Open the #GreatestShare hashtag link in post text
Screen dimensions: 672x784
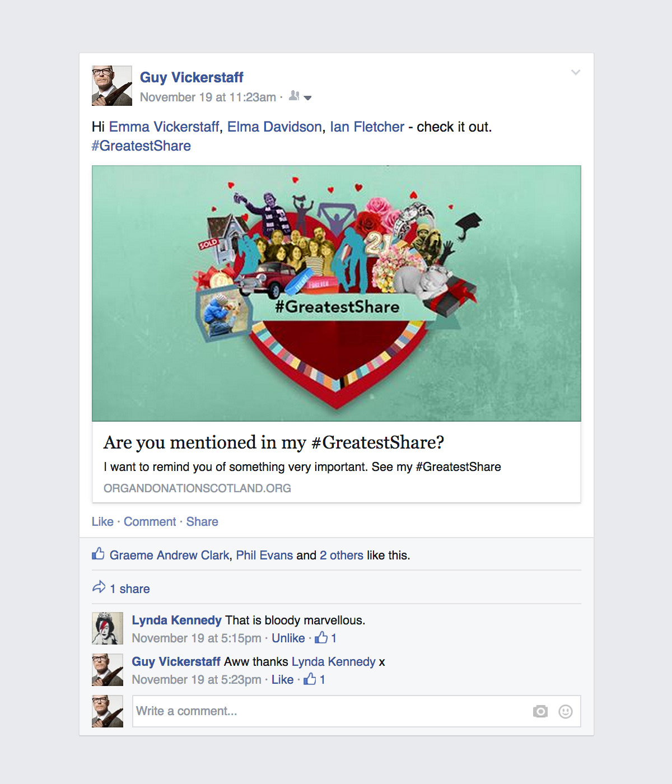click(141, 146)
